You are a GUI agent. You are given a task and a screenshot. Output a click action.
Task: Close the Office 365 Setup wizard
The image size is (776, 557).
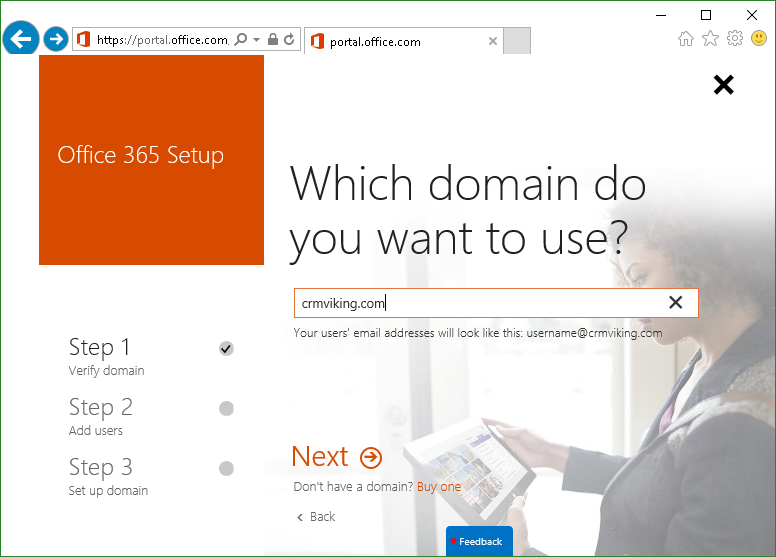pos(724,85)
